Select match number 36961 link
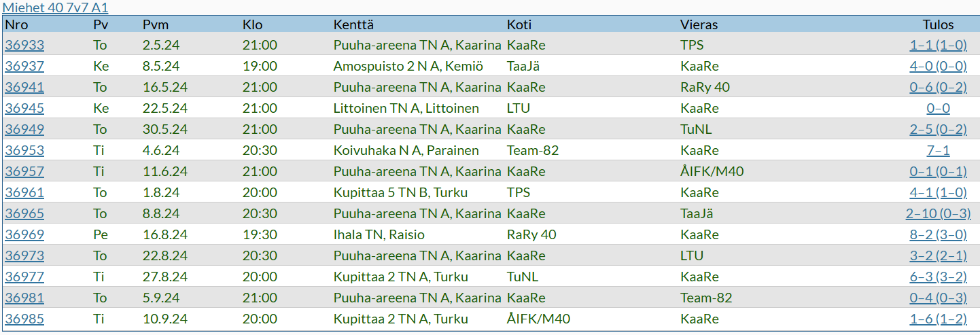The image size is (980, 335). 24,193
